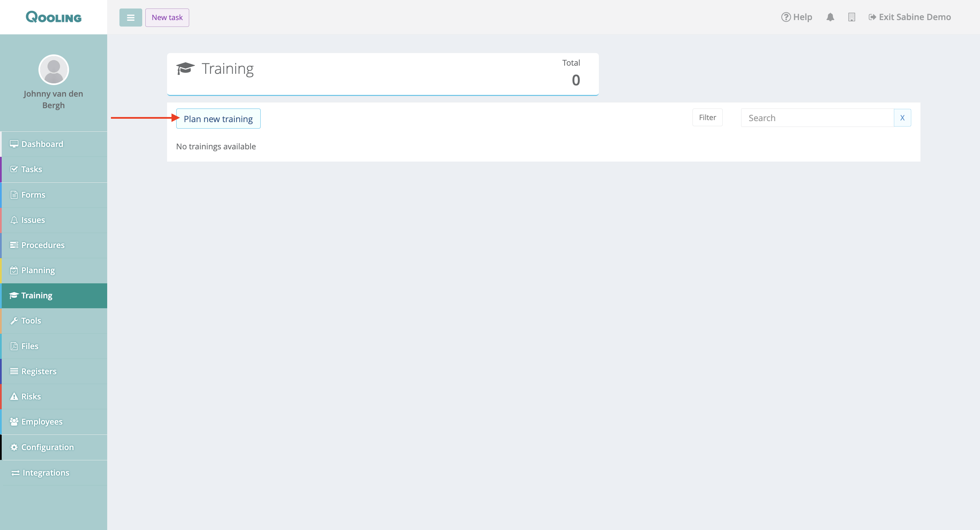
Task: Select Planning calendar sidebar item
Action: 38,270
